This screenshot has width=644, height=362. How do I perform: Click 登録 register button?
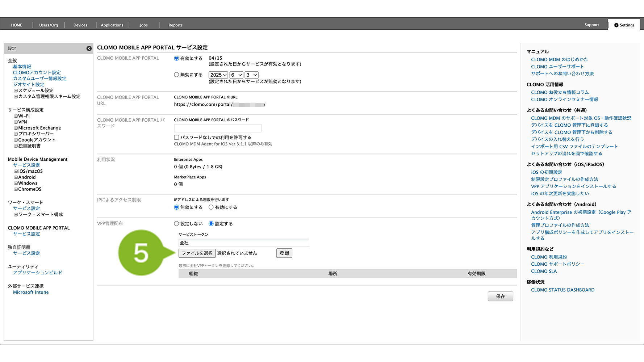click(x=284, y=253)
